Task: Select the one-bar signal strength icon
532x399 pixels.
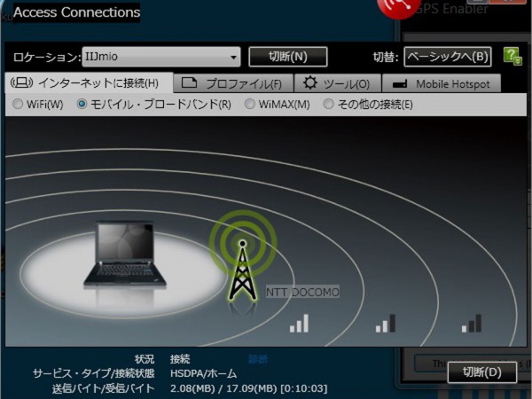Action: coord(472,324)
